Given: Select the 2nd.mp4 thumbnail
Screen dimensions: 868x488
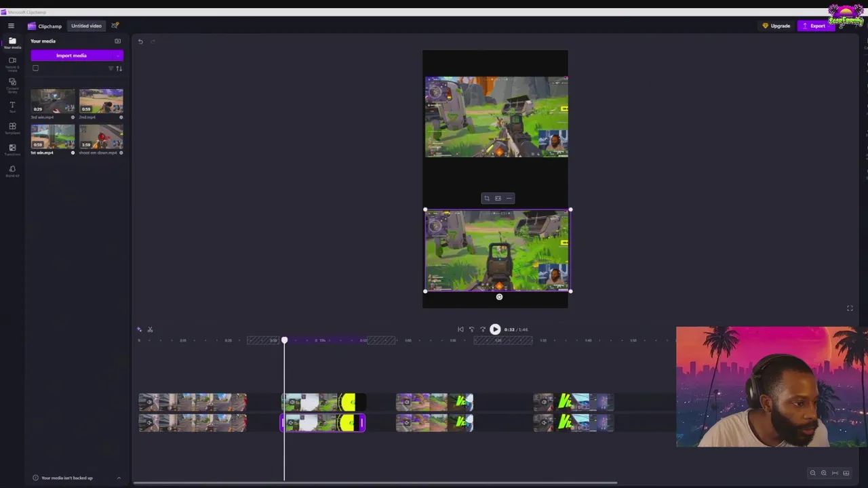Looking at the screenshot, I should click(x=101, y=101).
